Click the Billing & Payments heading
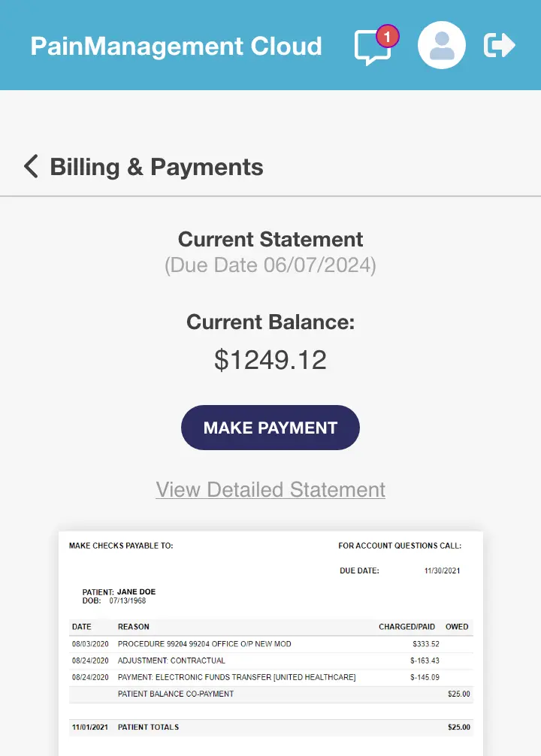Screen dimensions: 541x756 pos(156,166)
